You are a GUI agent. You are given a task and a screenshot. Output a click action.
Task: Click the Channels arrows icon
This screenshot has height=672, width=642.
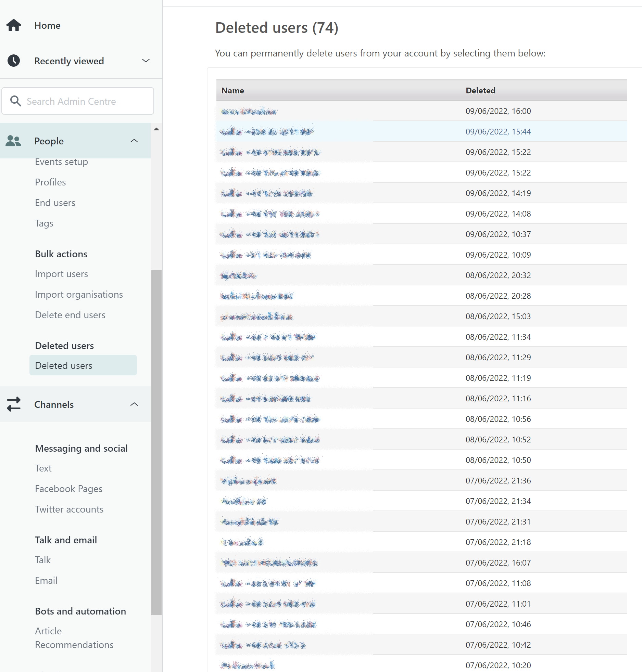pyautogui.click(x=14, y=404)
